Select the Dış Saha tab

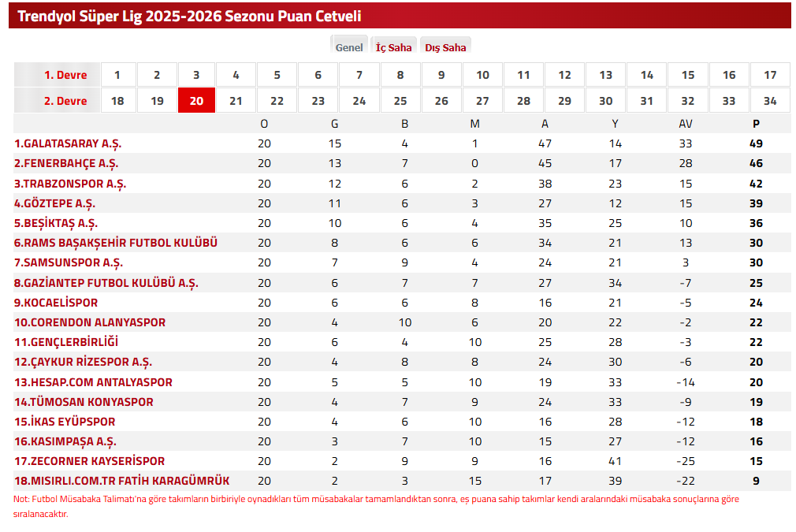[445, 47]
